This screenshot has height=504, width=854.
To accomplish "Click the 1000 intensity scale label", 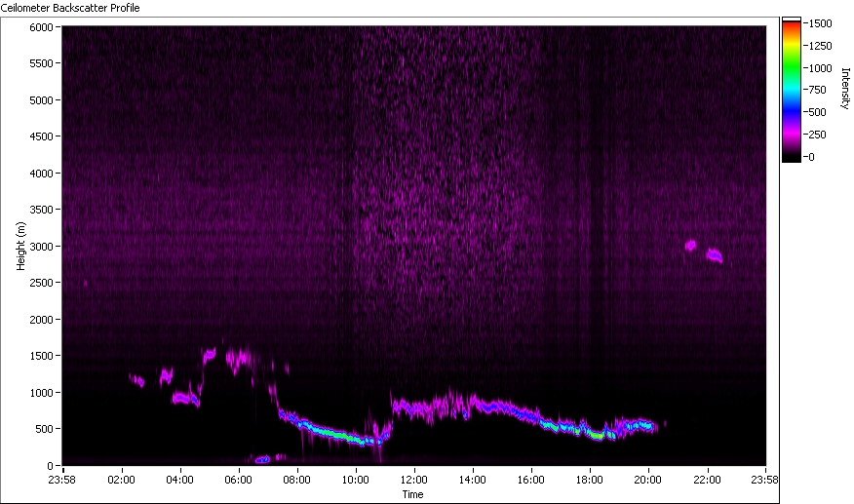I will click(x=820, y=68).
